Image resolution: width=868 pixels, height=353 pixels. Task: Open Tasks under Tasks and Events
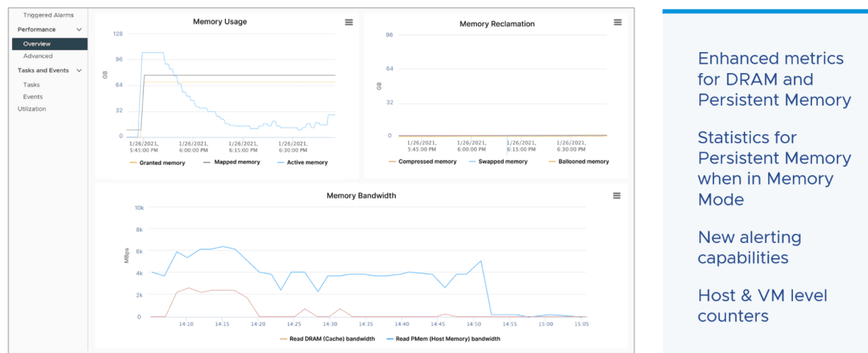click(x=31, y=85)
